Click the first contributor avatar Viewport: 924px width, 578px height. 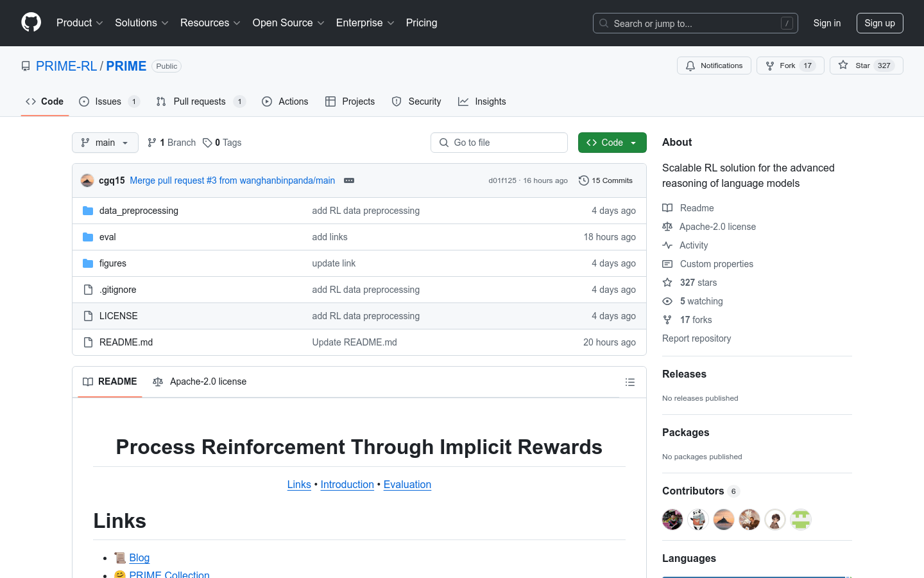coord(672,520)
